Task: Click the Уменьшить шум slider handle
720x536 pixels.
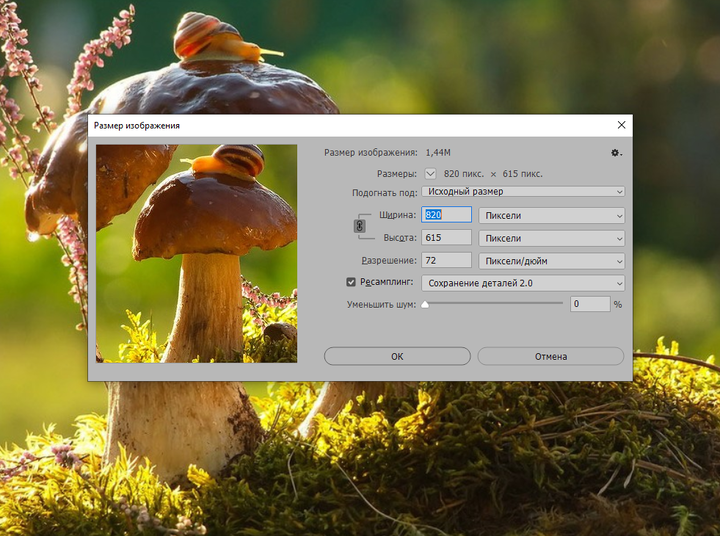Action: 425,304
